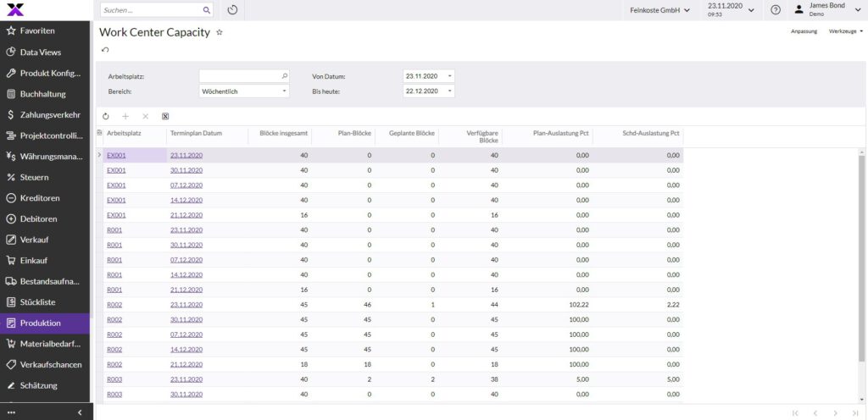Open more sidebar options ellipsis
The width and height of the screenshot is (868, 420).
point(12,412)
